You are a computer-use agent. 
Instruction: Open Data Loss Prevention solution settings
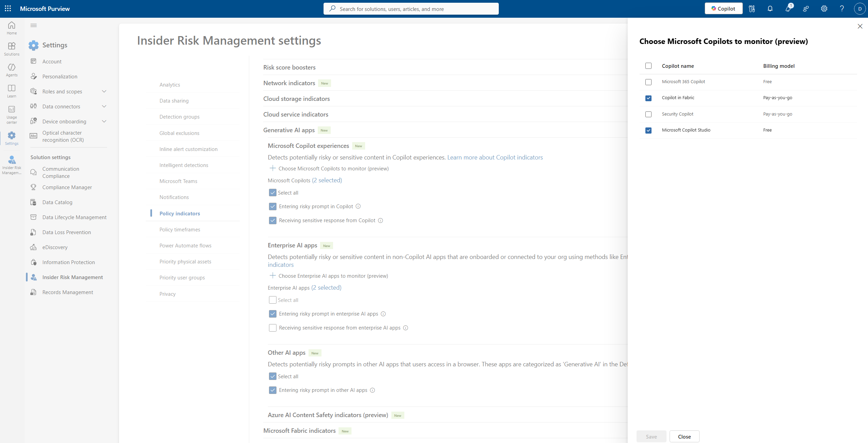pos(67,232)
